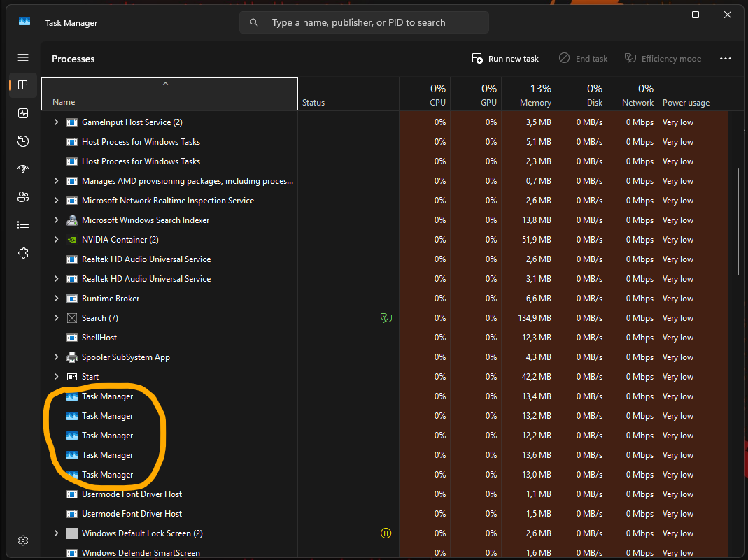Viewport: 748px width, 560px height.
Task: Click the three-dot more options button
Action: pyautogui.click(x=725, y=59)
